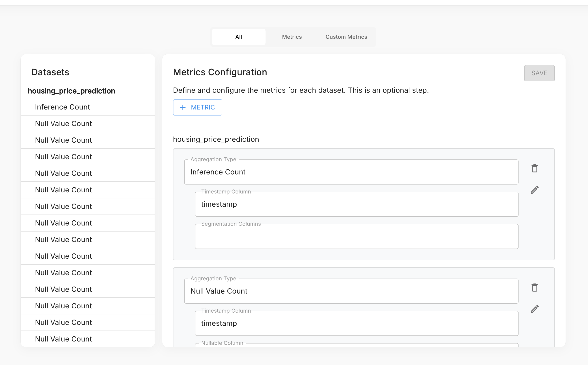Screen dimensions: 588x365
Task: Add a new metric with + METRIC button
Action: 197,107
